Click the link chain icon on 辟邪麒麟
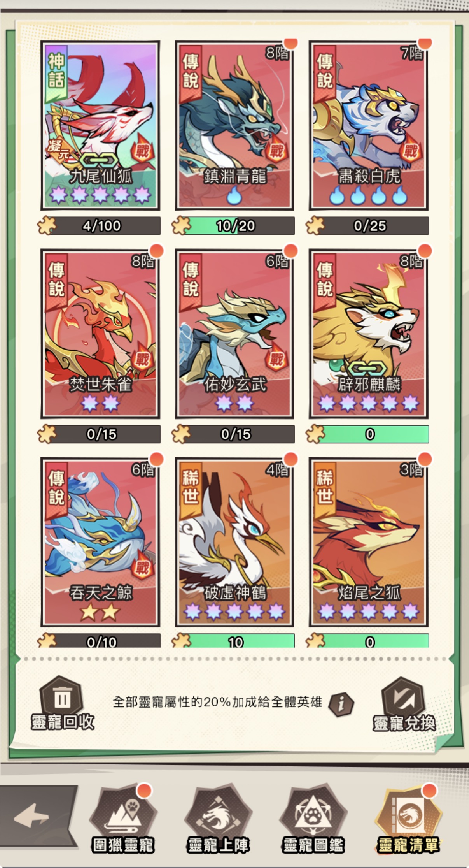Viewport: 469px width, 868px height. (367, 368)
